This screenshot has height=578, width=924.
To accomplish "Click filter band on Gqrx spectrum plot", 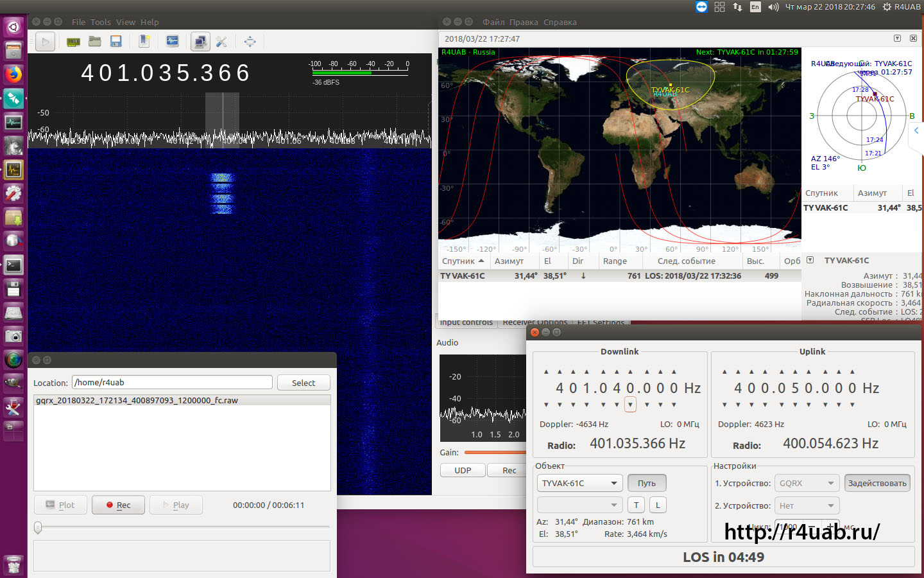I will click(x=222, y=119).
